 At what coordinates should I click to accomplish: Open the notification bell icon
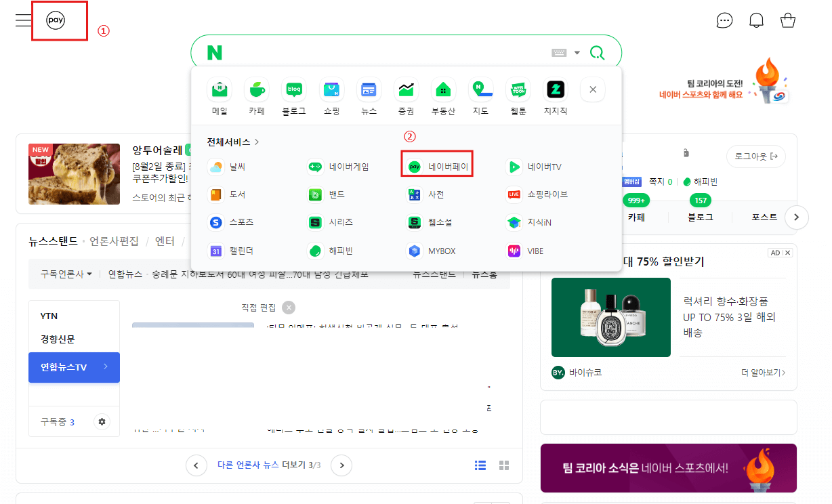(756, 20)
